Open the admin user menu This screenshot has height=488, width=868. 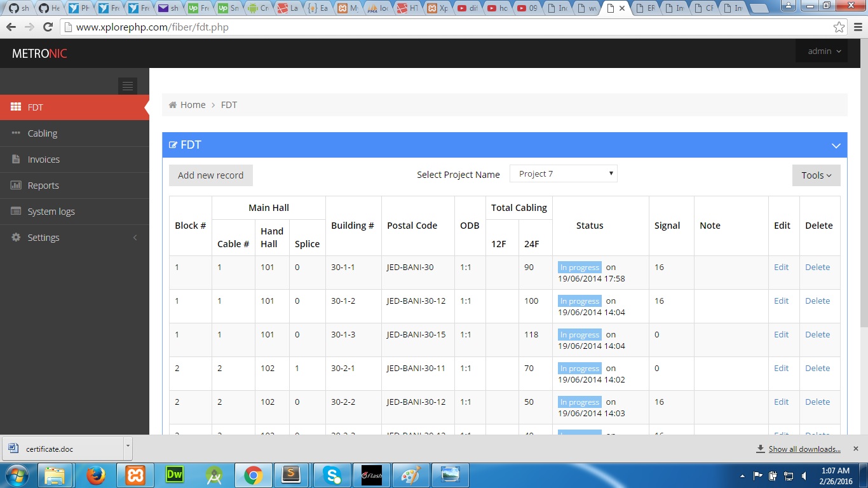point(824,51)
